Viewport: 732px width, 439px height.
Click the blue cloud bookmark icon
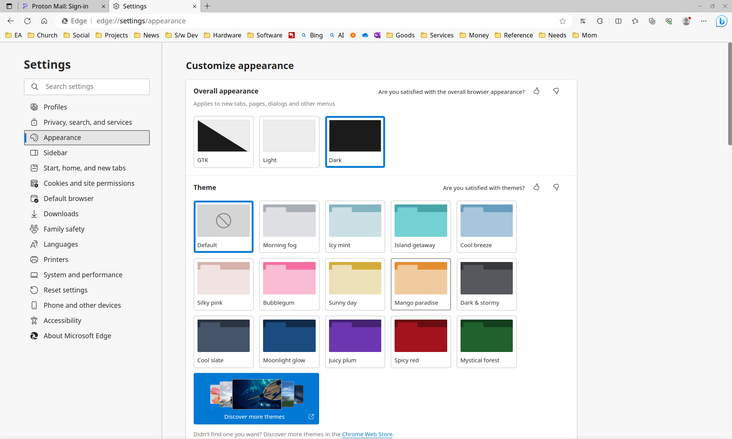pyautogui.click(x=365, y=35)
